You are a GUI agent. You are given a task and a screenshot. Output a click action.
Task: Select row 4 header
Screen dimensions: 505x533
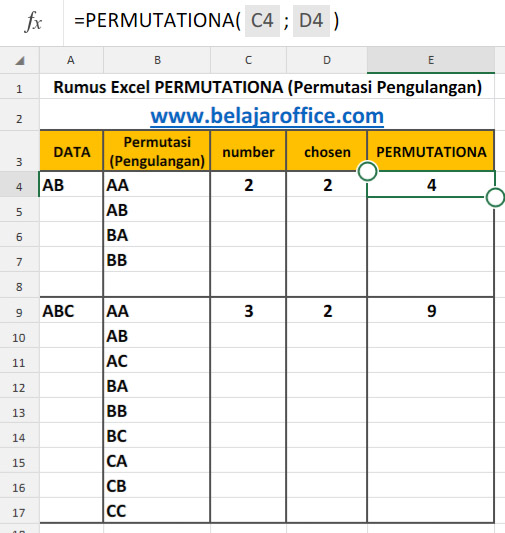tap(19, 184)
